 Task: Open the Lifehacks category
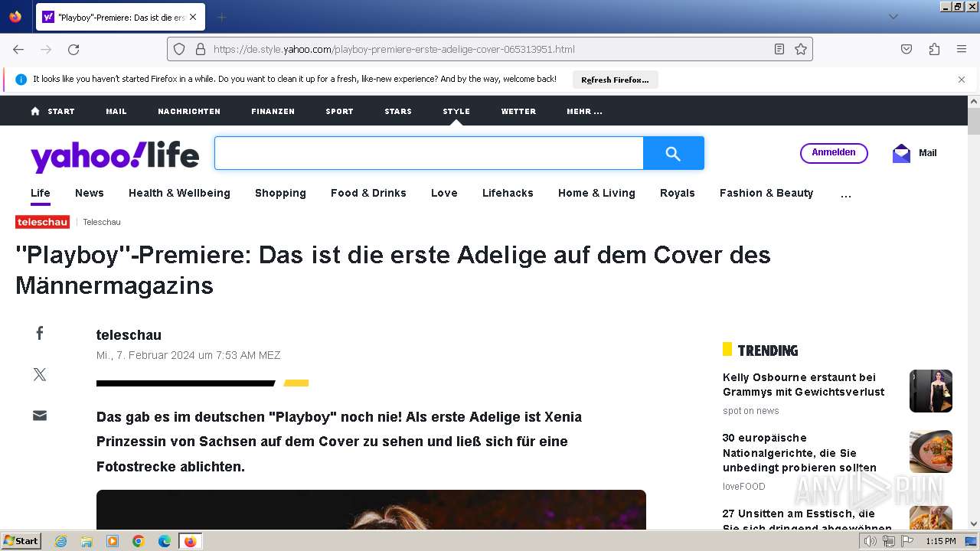coord(508,193)
